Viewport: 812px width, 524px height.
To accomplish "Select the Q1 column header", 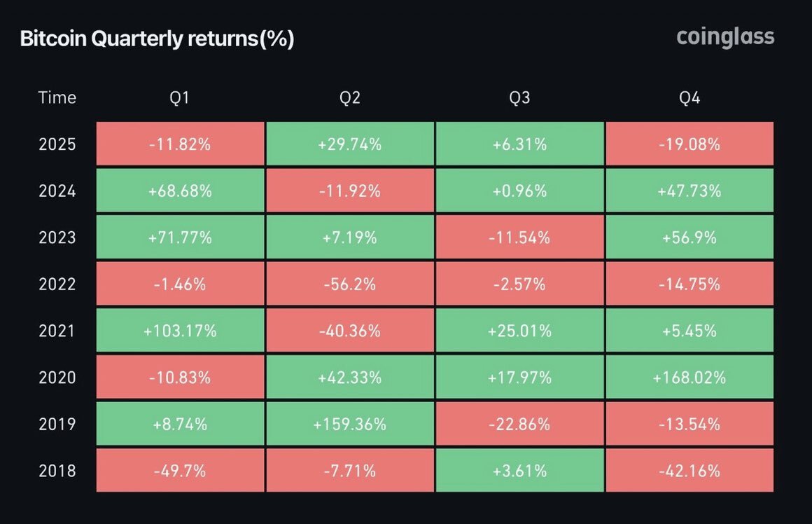I will click(180, 98).
